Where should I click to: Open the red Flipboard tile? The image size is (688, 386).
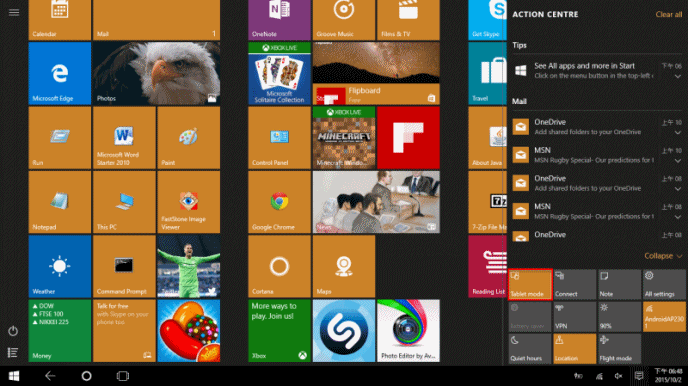coord(408,138)
